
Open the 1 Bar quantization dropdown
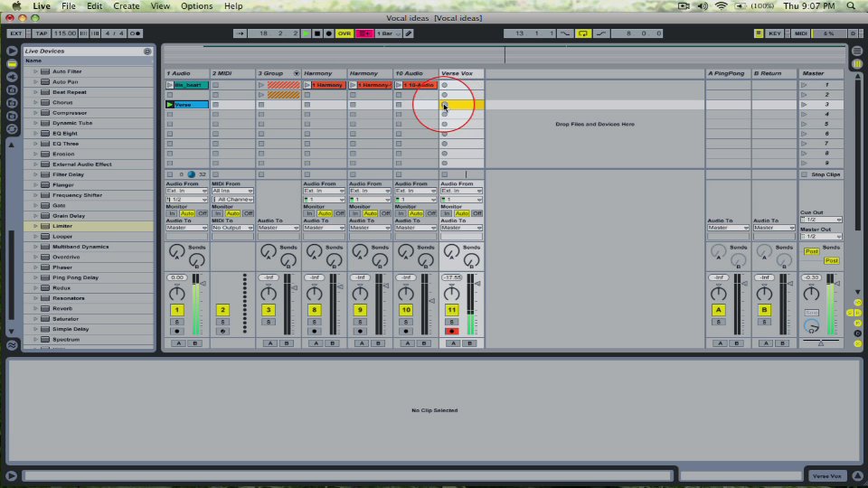tap(389, 33)
